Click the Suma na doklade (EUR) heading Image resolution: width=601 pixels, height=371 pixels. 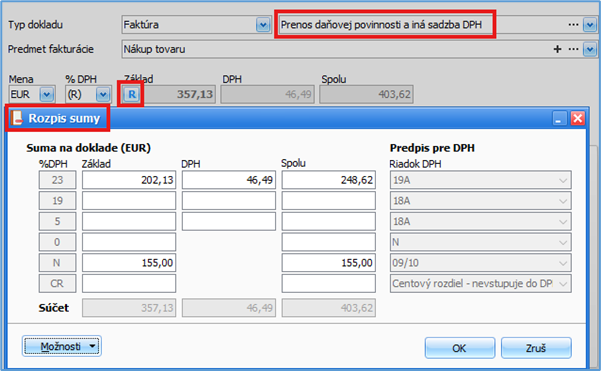89,148
